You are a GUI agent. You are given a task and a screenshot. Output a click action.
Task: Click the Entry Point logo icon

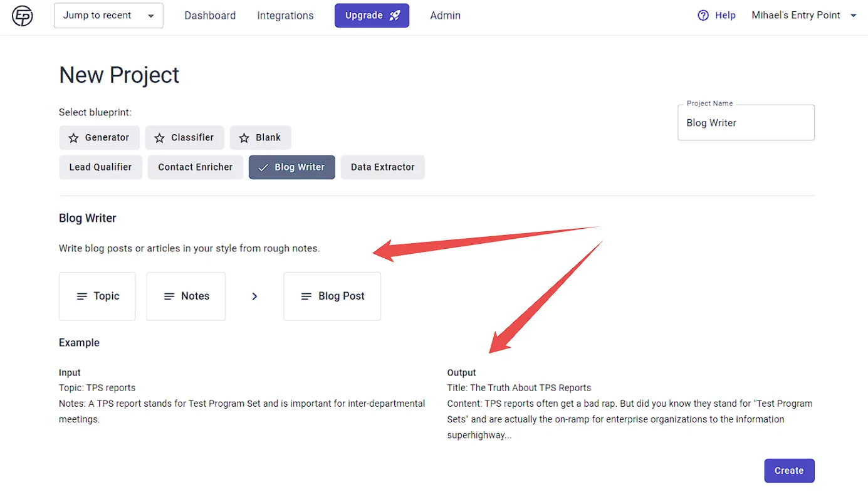coord(23,16)
